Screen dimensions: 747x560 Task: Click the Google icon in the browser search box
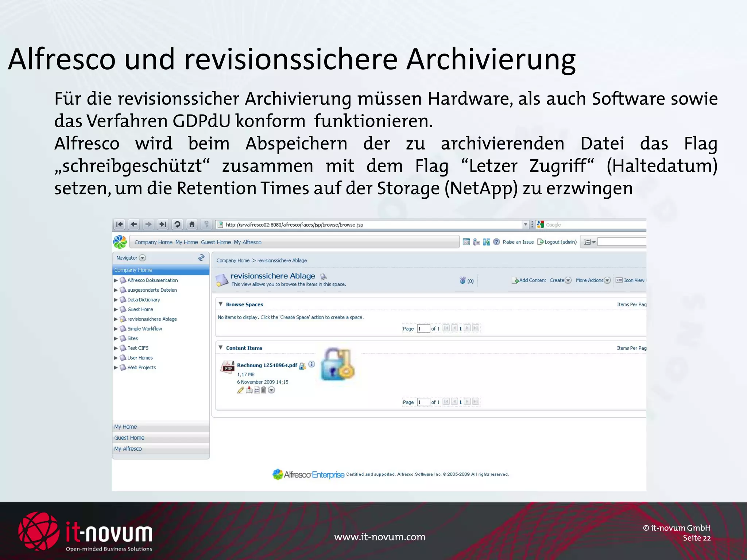click(x=541, y=225)
